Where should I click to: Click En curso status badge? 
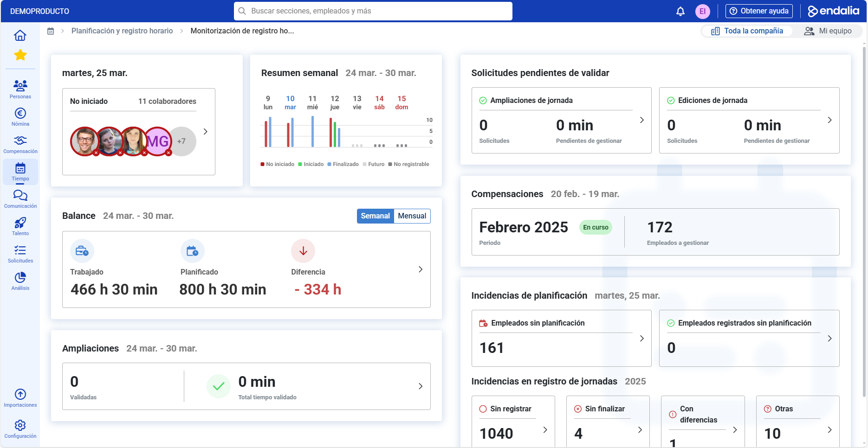pyautogui.click(x=596, y=227)
